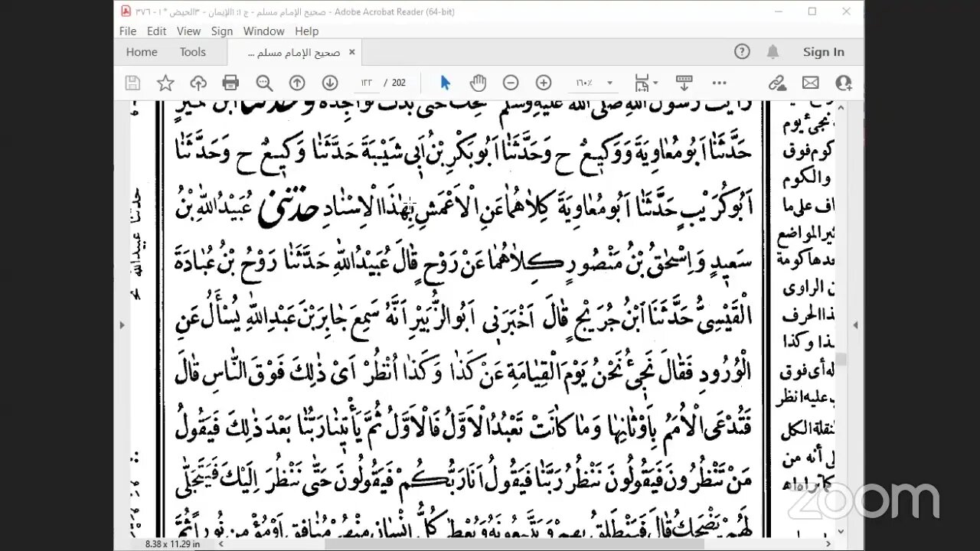980x551 pixels.
Task: Click the Save file icon
Action: pyautogui.click(x=132, y=83)
